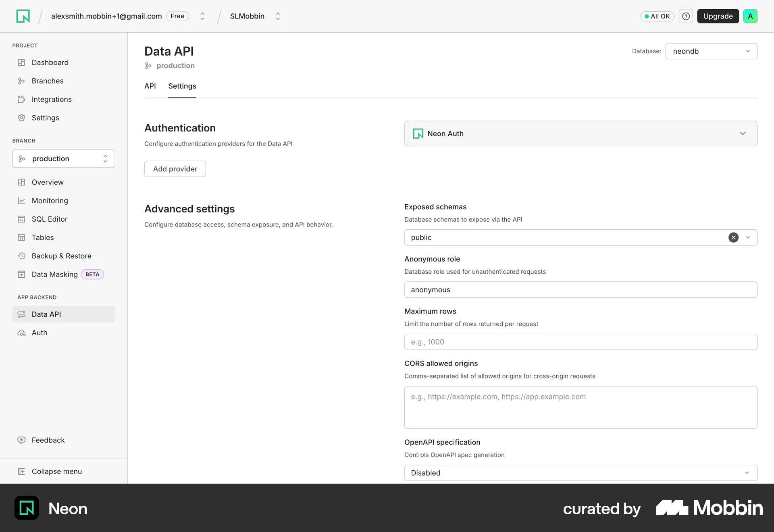
Task: Click the Free plan badge
Action: tap(177, 16)
